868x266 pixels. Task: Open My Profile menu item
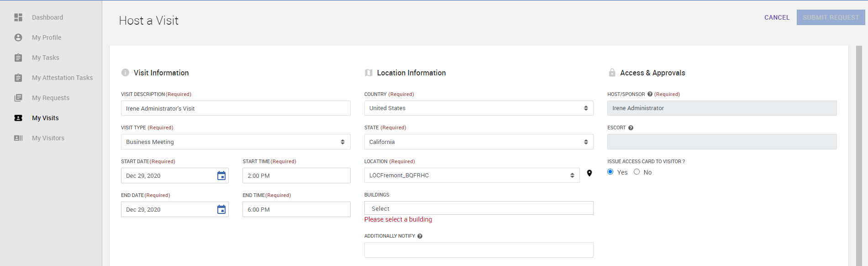click(x=47, y=37)
